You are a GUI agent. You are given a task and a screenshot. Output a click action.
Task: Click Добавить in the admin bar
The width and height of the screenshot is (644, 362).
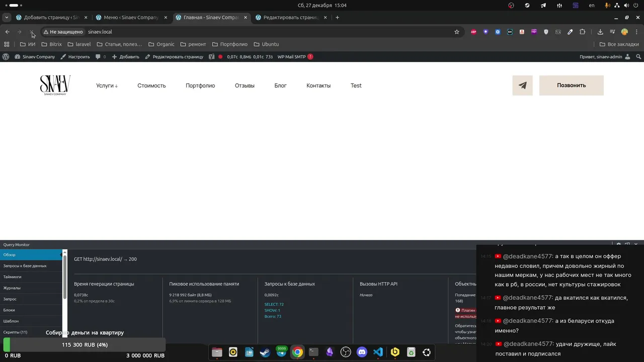click(x=125, y=57)
